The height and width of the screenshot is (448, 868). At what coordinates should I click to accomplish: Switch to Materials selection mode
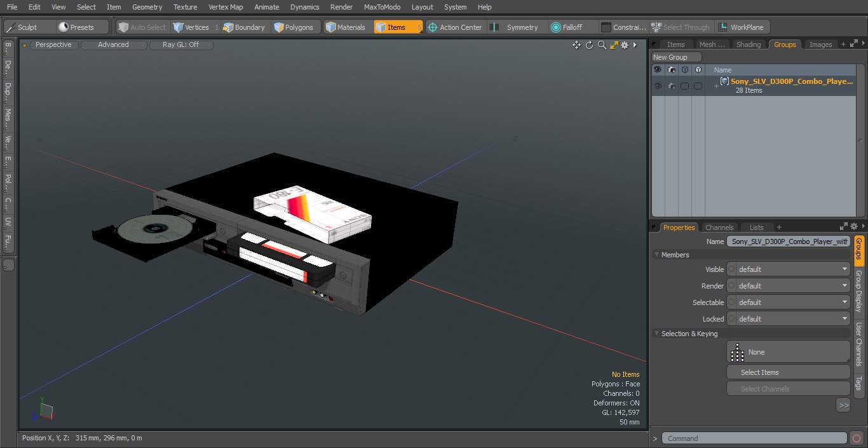(x=347, y=27)
